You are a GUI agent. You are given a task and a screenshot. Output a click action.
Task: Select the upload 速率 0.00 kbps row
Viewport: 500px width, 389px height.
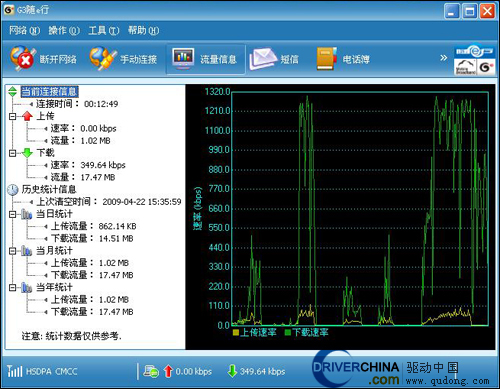click(x=83, y=128)
